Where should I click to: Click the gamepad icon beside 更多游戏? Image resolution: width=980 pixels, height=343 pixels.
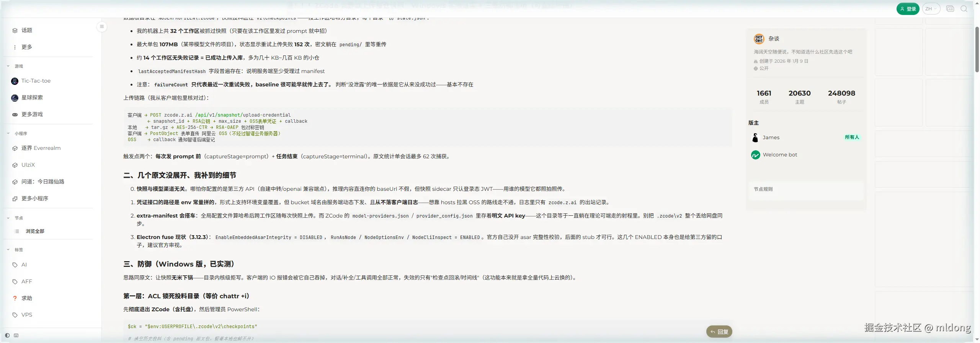(x=15, y=115)
